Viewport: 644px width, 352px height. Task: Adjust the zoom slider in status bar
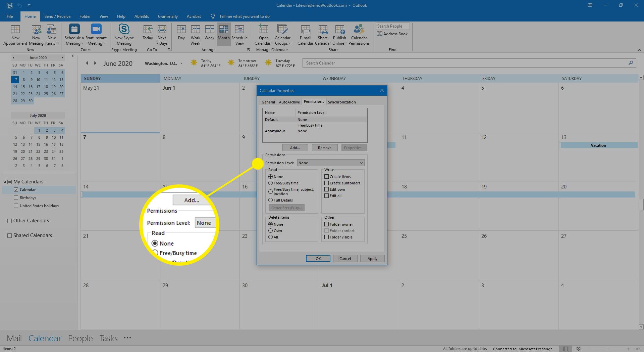click(608, 349)
